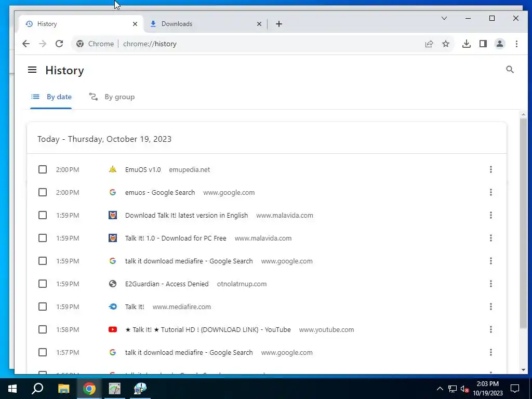Viewport: 532px width, 399px height.
Task: Click the search history magnifier icon
Action: pyautogui.click(x=510, y=70)
